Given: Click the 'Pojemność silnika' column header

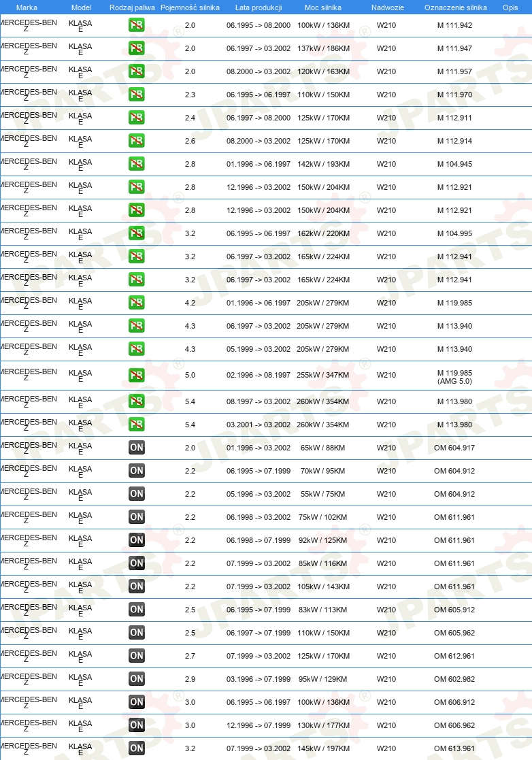Looking at the screenshot, I should point(190,7).
